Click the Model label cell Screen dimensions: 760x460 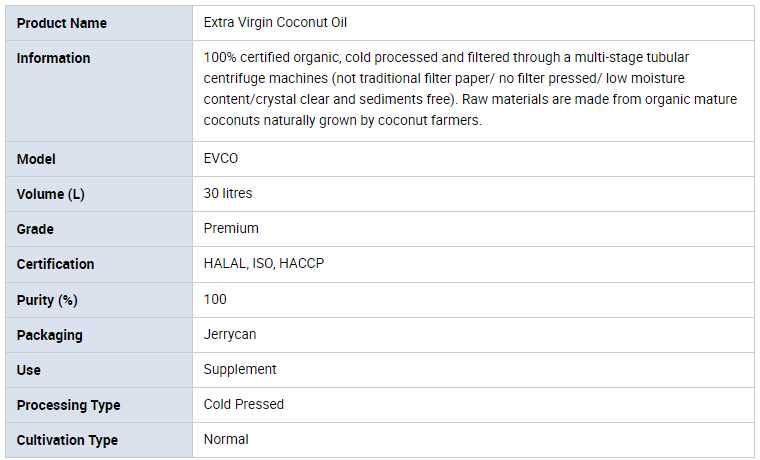point(37,159)
